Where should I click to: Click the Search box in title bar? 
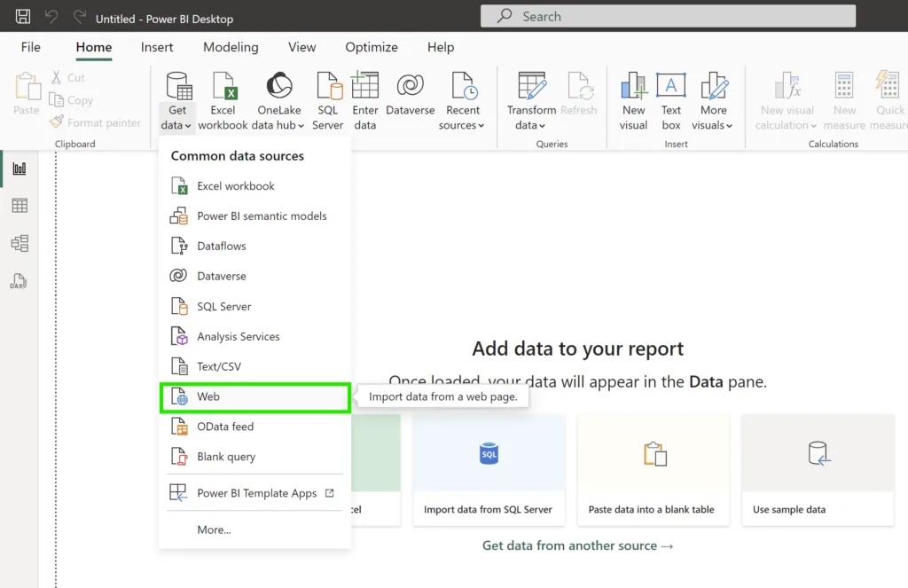pos(668,16)
